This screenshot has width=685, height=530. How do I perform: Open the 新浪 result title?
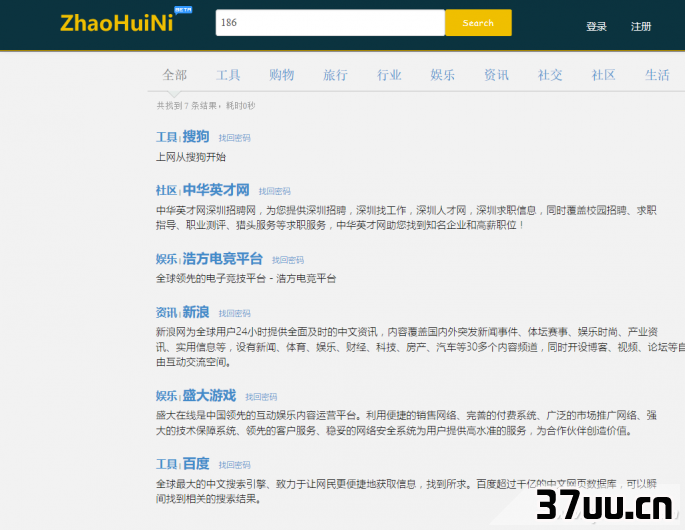click(x=196, y=312)
